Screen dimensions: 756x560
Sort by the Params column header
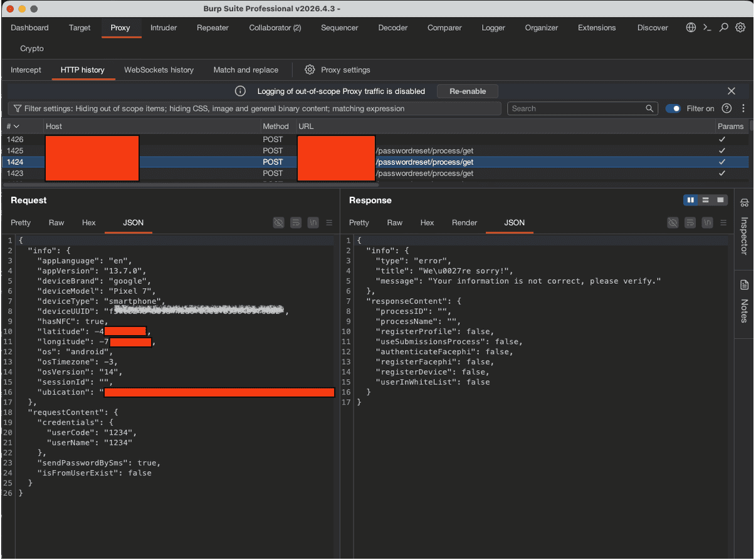click(x=732, y=126)
